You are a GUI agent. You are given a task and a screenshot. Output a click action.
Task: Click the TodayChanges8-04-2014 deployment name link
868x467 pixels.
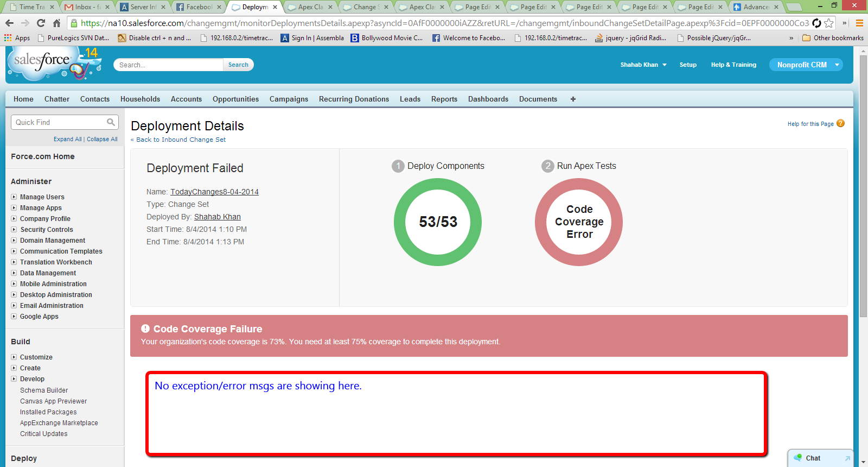click(x=214, y=192)
